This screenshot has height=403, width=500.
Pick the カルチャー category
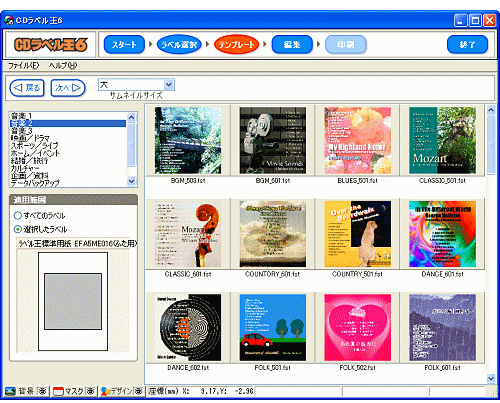point(68,168)
